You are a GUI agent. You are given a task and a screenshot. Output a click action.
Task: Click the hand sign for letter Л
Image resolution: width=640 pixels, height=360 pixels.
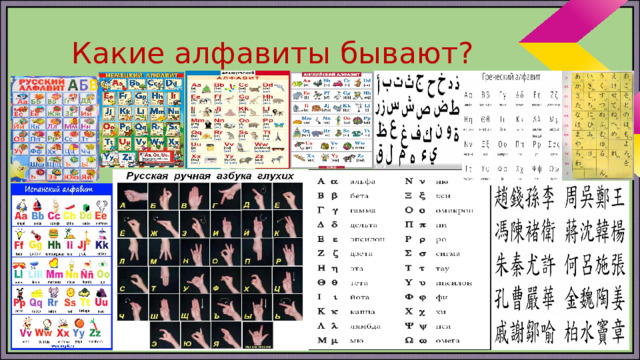click(x=133, y=252)
